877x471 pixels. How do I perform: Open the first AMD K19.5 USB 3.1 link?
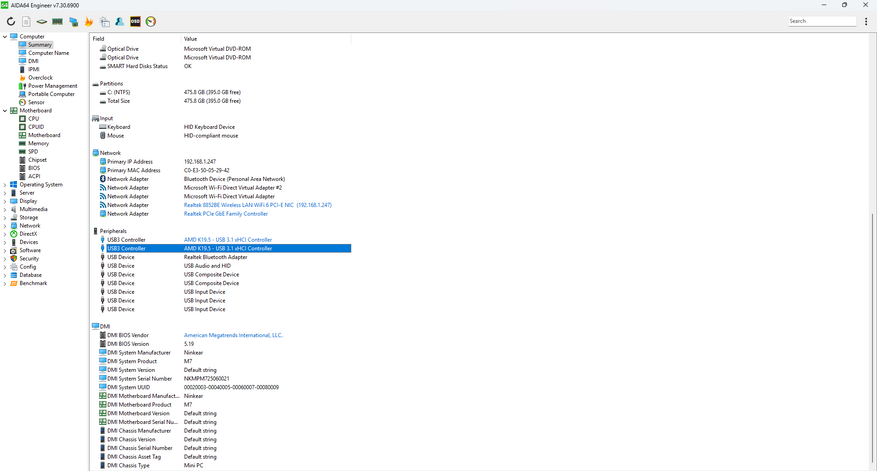(228, 239)
